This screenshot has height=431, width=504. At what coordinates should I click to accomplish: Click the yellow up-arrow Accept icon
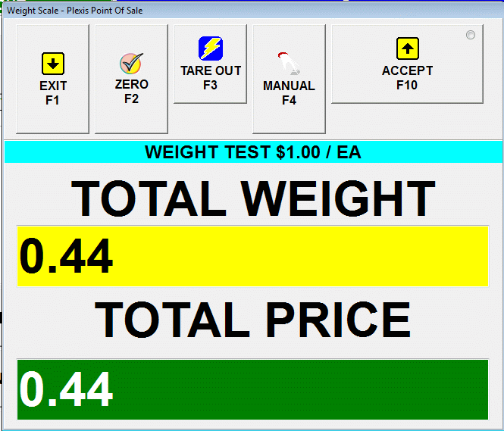(407, 48)
